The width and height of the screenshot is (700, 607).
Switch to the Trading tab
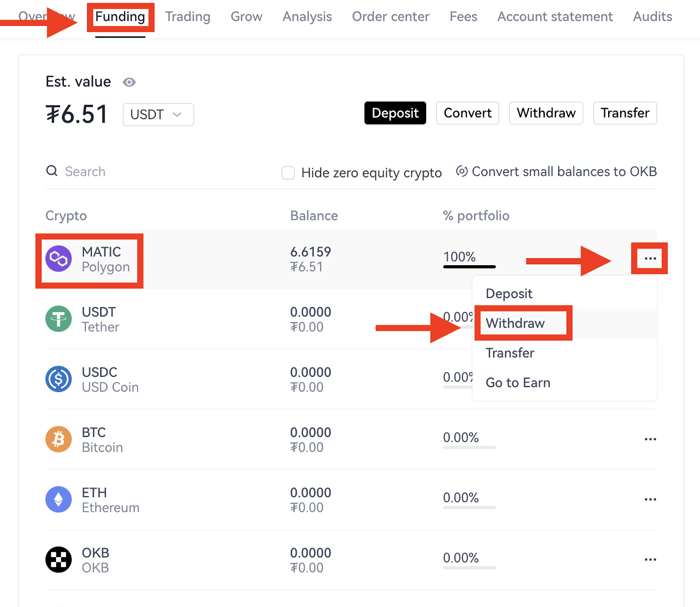188,17
